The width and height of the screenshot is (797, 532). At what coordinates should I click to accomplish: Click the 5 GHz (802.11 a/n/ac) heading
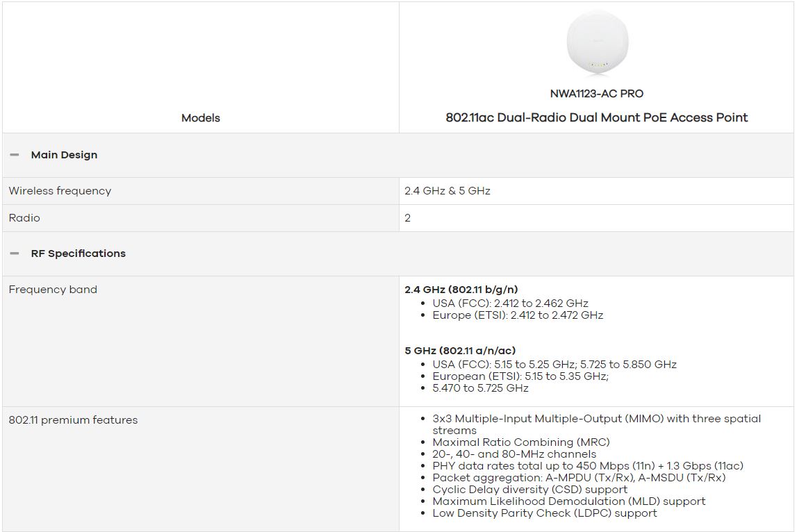(x=460, y=351)
